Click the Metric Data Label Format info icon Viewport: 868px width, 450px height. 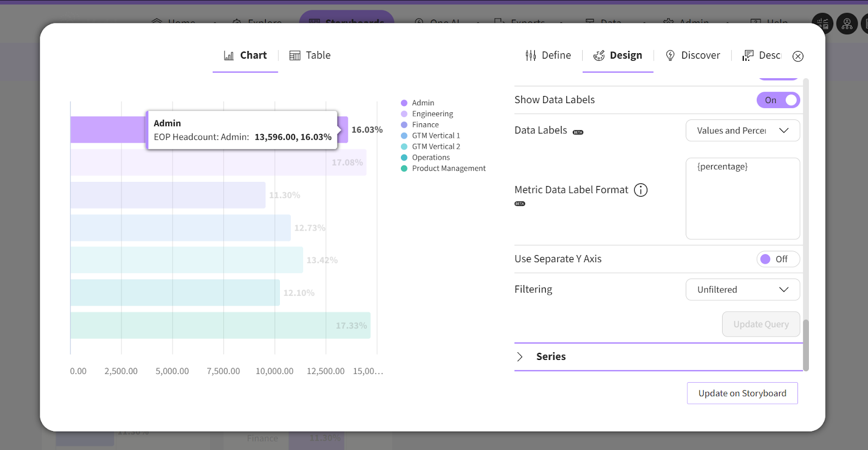[x=641, y=190]
